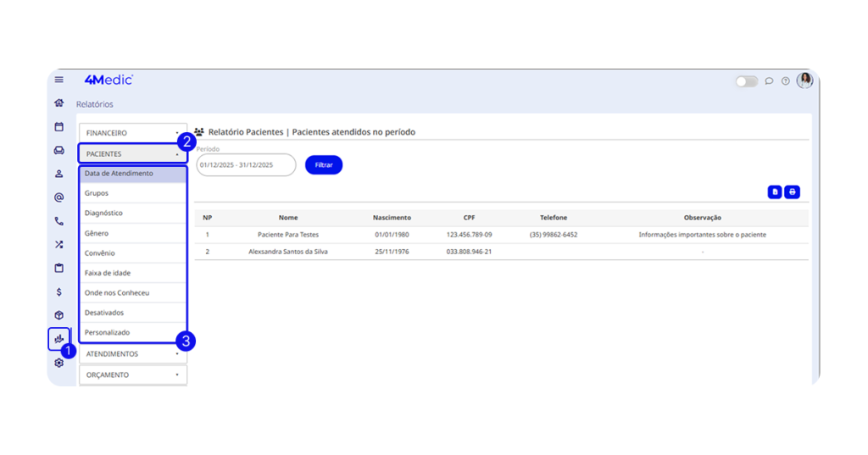Image resolution: width=868 pixels, height=455 pixels.
Task: Open the calendar icon in sidebar
Action: (x=58, y=127)
